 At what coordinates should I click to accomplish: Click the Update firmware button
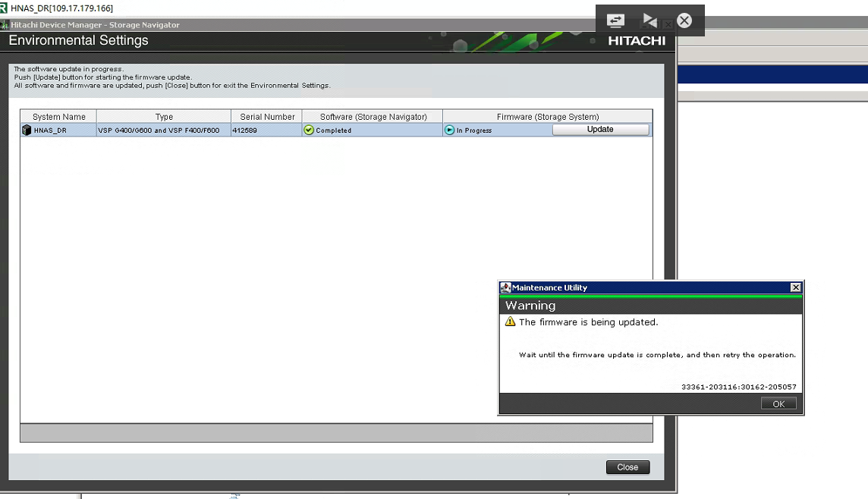[601, 130]
